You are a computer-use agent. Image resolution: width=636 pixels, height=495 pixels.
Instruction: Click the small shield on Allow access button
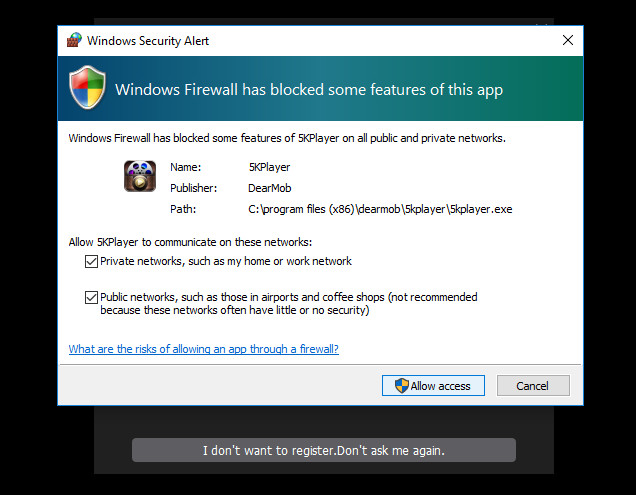pos(402,385)
